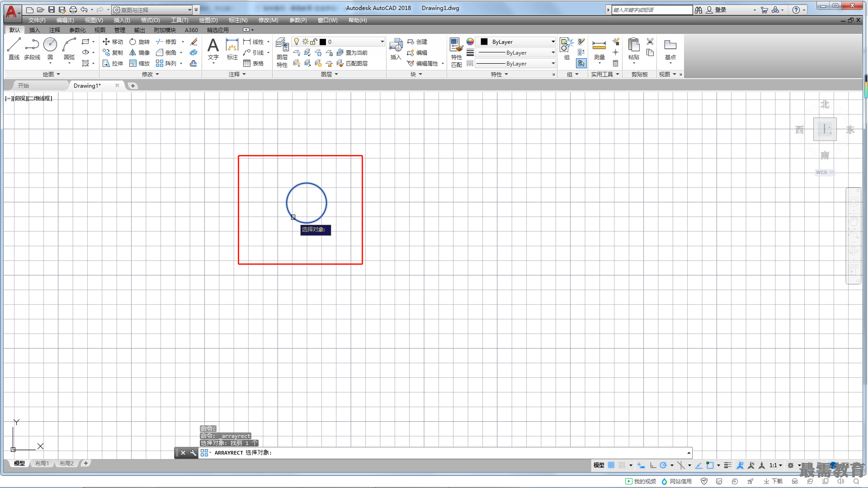This screenshot has height=488, width=868.
Task: Click the 登录 (Sign In) button
Action: 716,9
